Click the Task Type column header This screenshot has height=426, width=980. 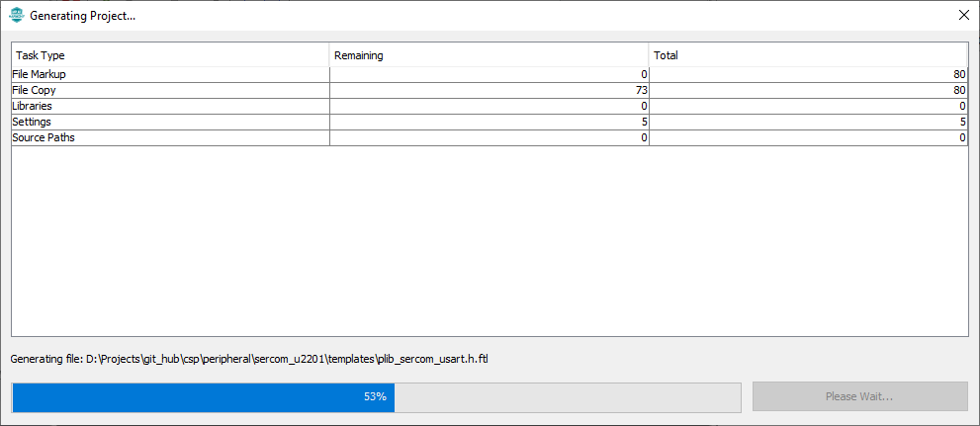point(171,55)
